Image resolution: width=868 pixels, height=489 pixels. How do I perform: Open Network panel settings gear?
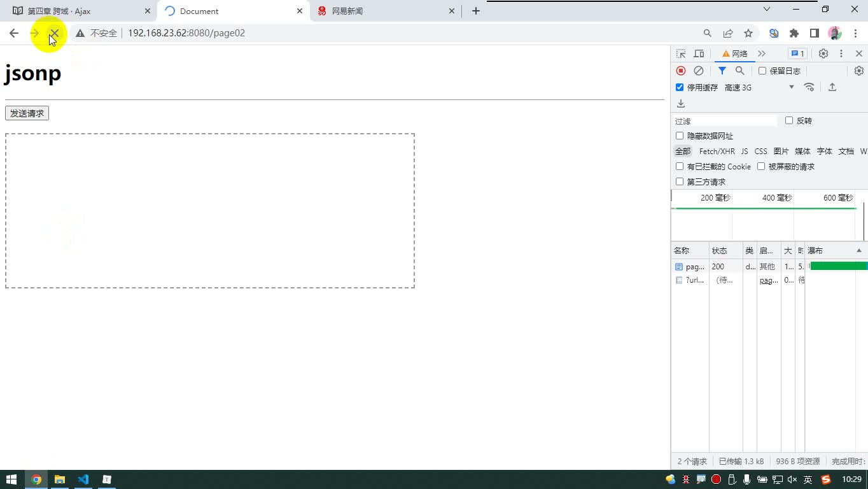pyautogui.click(x=858, y=71)
